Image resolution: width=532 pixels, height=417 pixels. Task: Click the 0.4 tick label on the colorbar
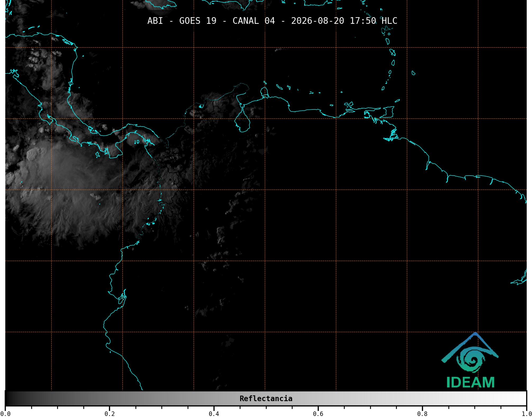click(214, 414)
